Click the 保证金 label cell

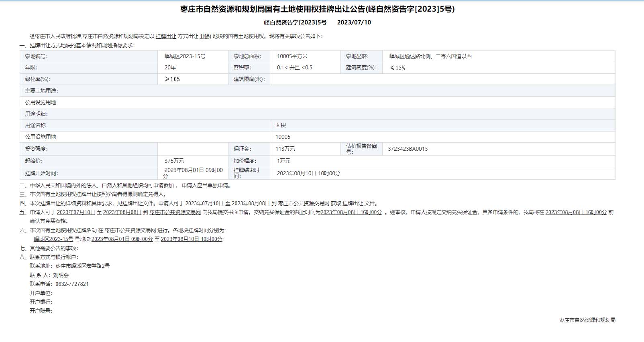click(x=249, y=149)
